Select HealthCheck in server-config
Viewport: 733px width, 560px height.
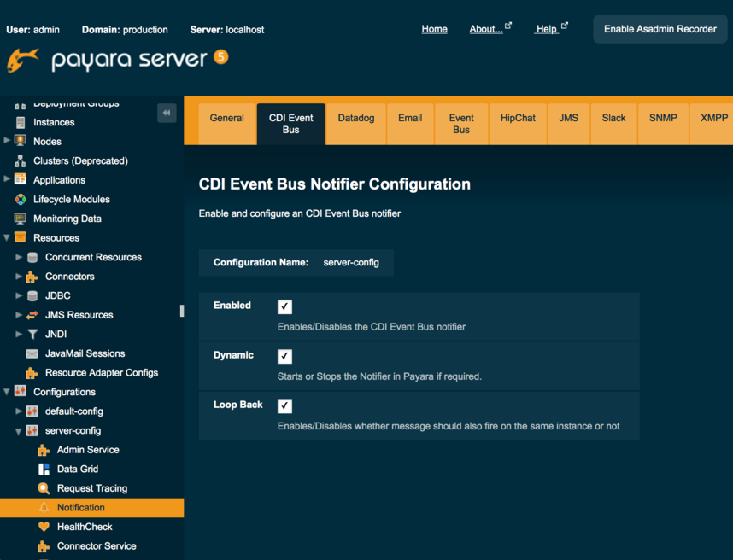[x=85, y=527]
